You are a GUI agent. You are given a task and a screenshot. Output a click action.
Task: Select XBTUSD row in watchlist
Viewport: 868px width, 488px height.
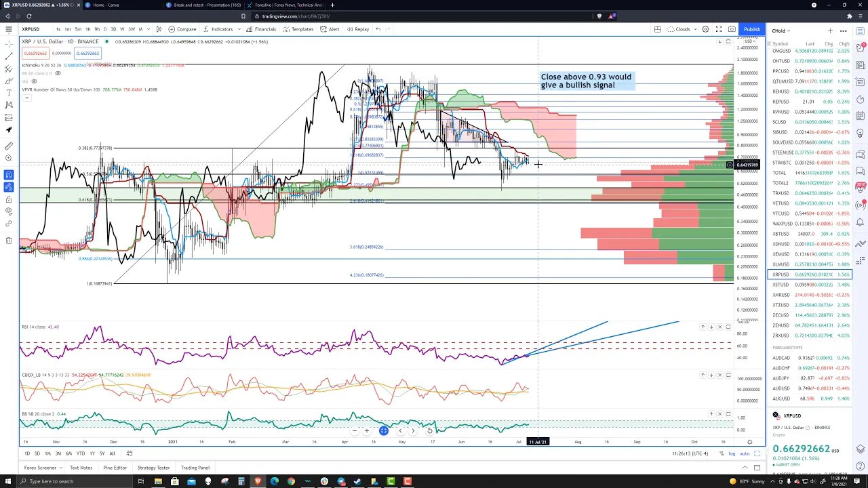(x=809, y=234)
